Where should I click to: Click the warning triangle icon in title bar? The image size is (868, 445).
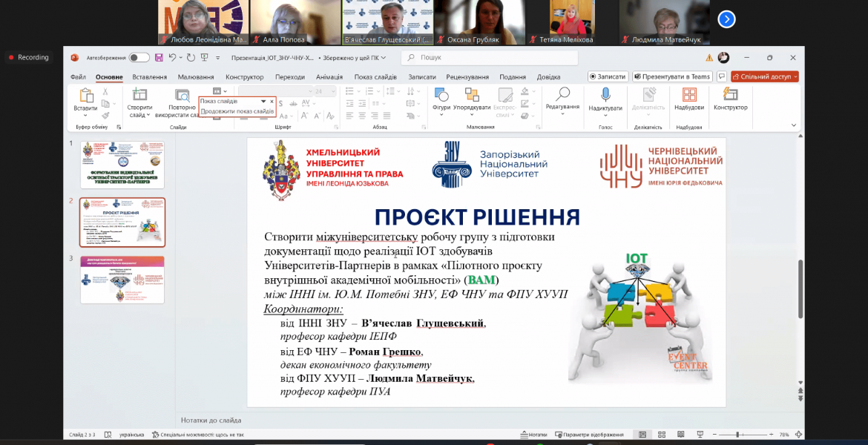(x=709, y=58)
